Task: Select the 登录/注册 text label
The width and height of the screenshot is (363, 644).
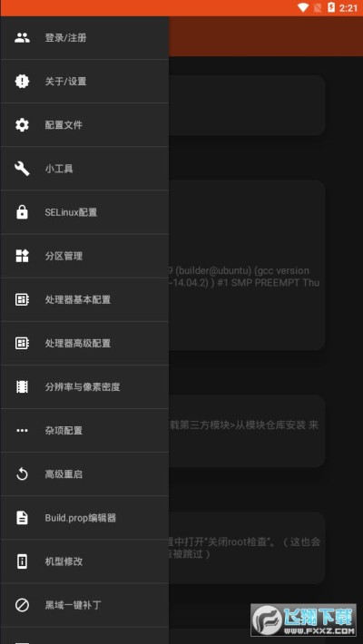Action: pyautogui.click(x=65, y=38)
